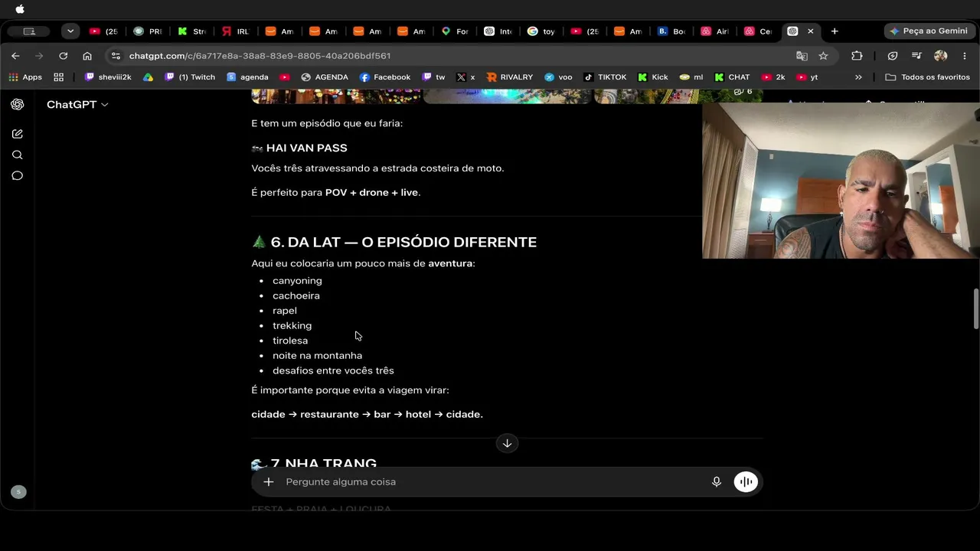Open the voo bookmark
This screenshot has height=551, width=980.
coord(558,77)
